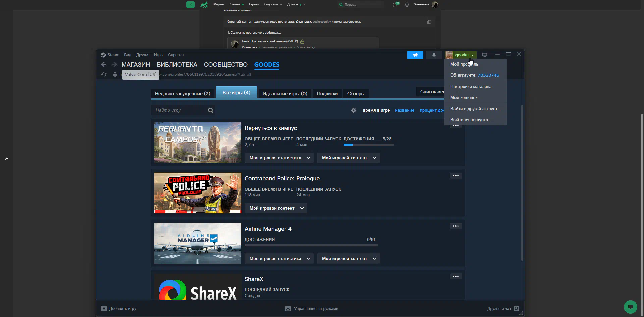Switch to Big Picture mode monitor icon
The image size is (644, 317).
click(485, 55)
